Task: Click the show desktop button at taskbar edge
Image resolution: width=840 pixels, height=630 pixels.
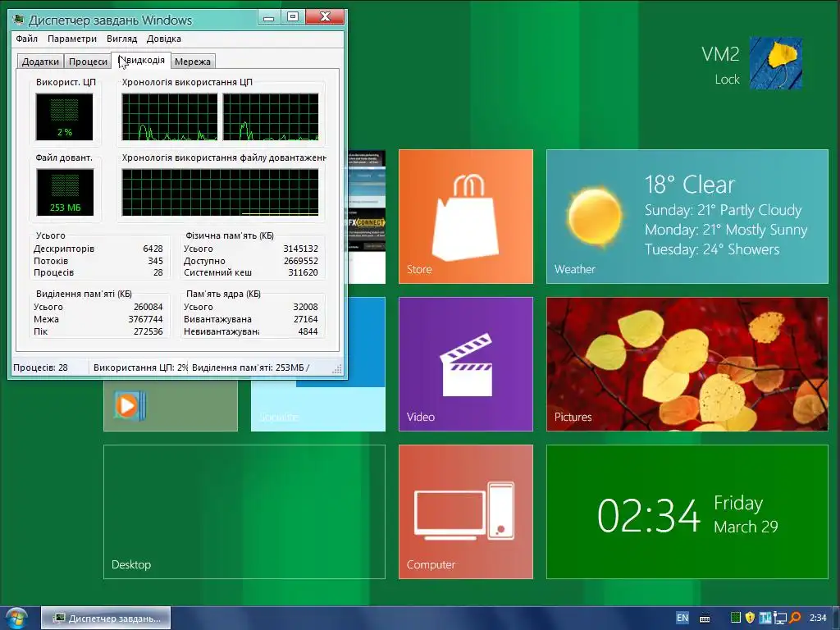Action: pyautogui.click(x=836, y=619)
